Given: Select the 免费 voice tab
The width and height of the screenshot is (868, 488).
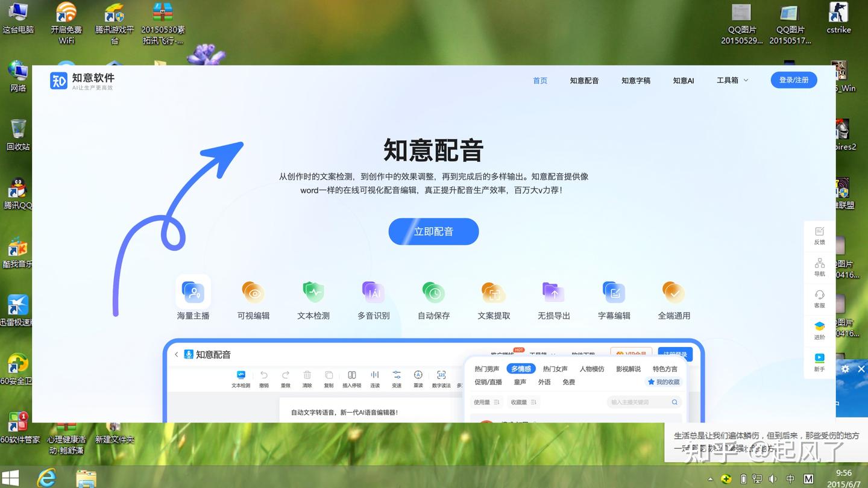Looking at the screenshot, I should pos(568,382).
